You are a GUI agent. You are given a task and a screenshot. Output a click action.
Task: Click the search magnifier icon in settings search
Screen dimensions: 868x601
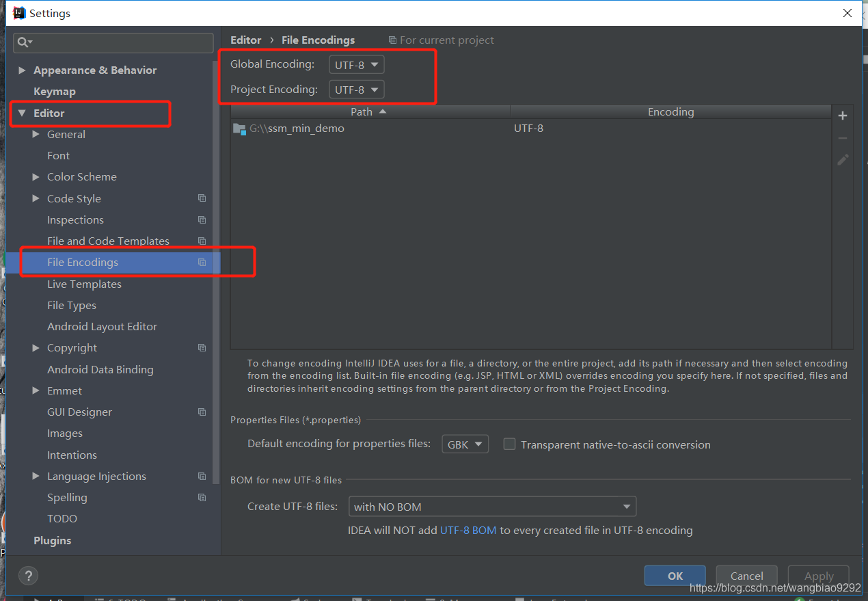pyautogui.click(x=24, y=42)
